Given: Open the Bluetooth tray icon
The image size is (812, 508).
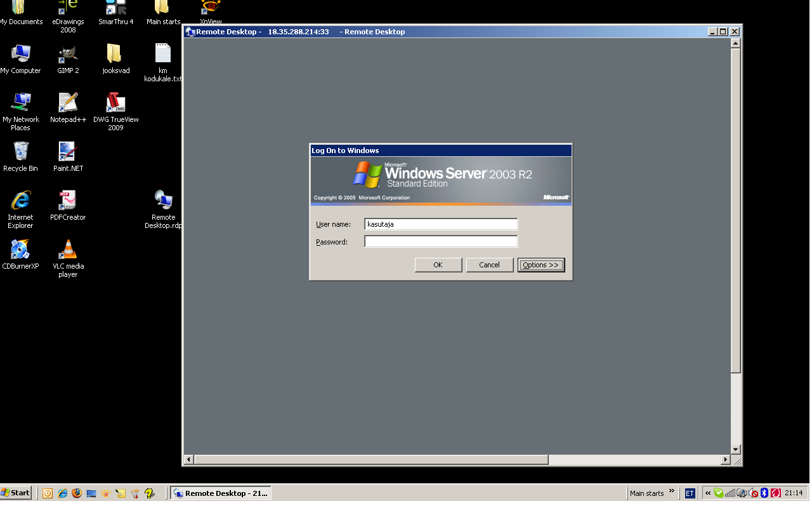Looking at the screenshot, I should click(x=764, y=493).
